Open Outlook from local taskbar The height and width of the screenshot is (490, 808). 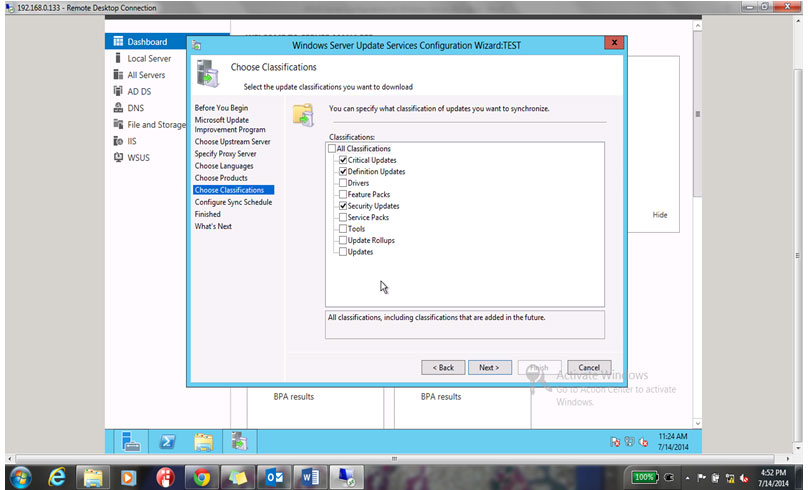(x=275, y=478)
